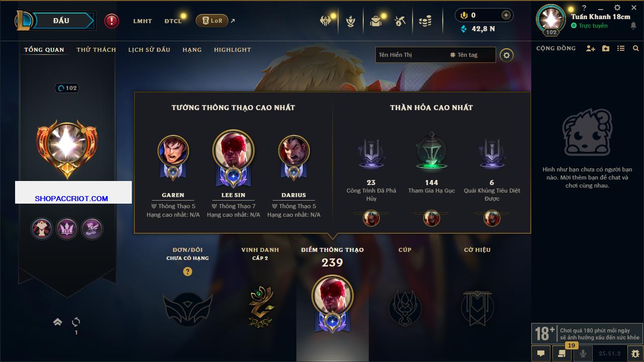Click the plus button to buy RP

tap(506, 15)
